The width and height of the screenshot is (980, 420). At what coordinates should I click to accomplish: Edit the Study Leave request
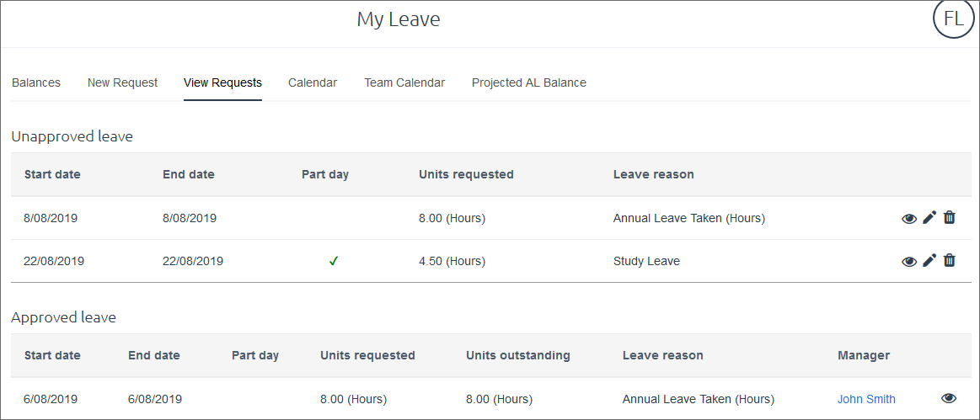pos(929,261)
